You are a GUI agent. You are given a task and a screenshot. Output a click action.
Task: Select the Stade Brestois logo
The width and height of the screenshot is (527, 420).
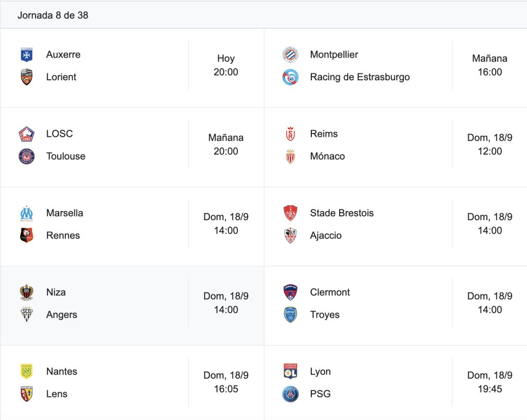[x=290, y=214]
